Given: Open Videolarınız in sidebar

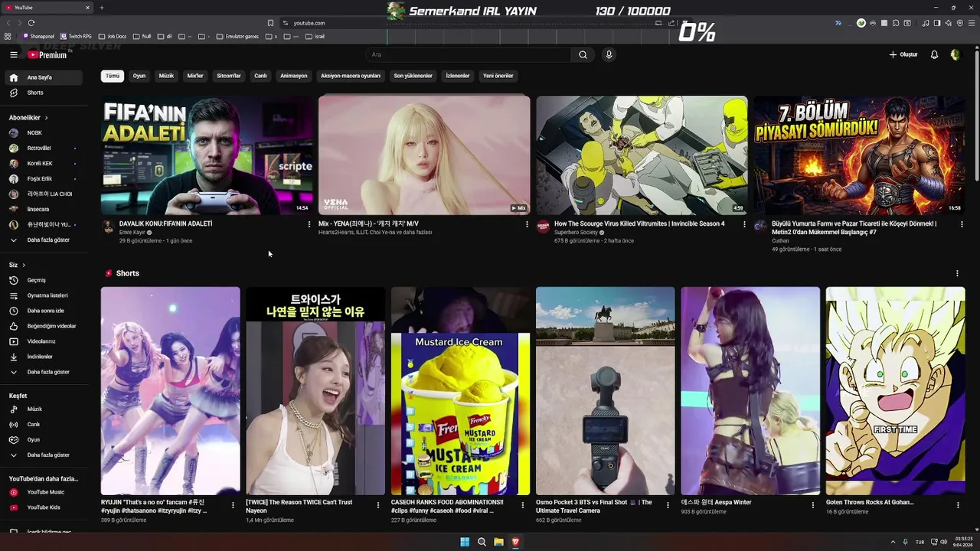Looking at the screenshot, I should point(44,341).
